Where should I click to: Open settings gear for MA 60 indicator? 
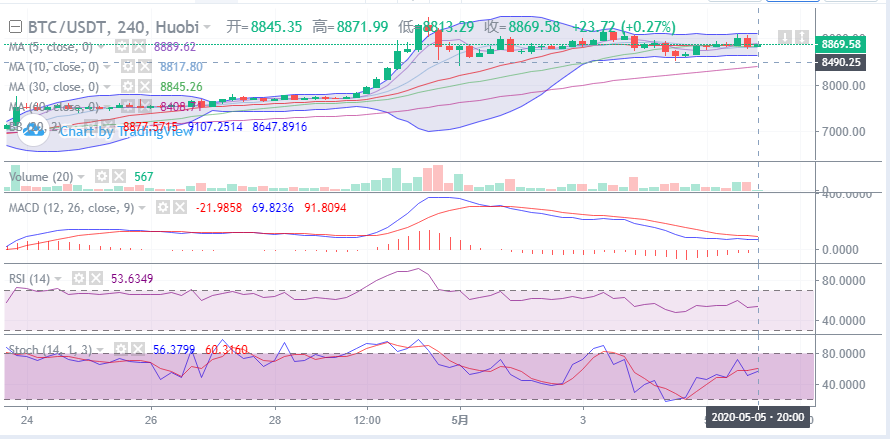[x=128, y=106]
